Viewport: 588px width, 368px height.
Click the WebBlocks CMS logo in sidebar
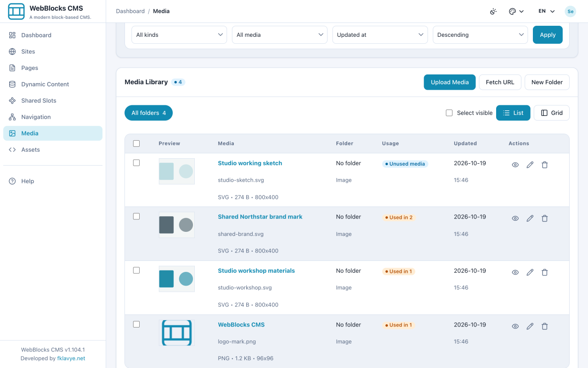point(17,11)
